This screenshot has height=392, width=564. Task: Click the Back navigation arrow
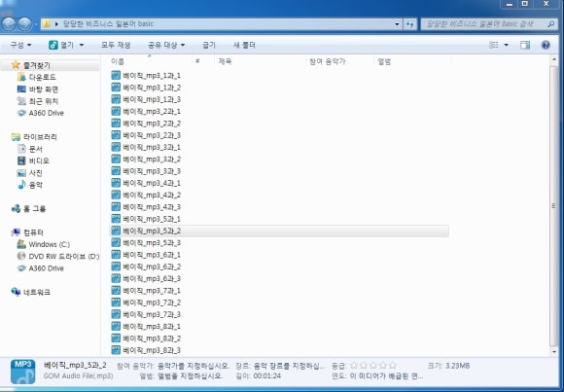click(x=9, y=24)
